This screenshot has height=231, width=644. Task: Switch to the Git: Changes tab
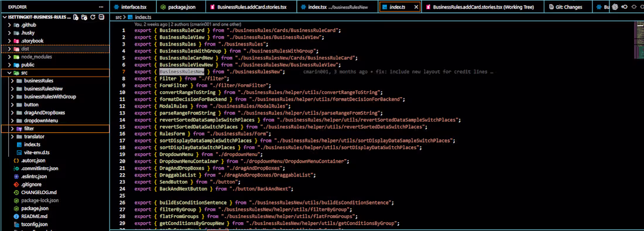[x=568, y=7]
